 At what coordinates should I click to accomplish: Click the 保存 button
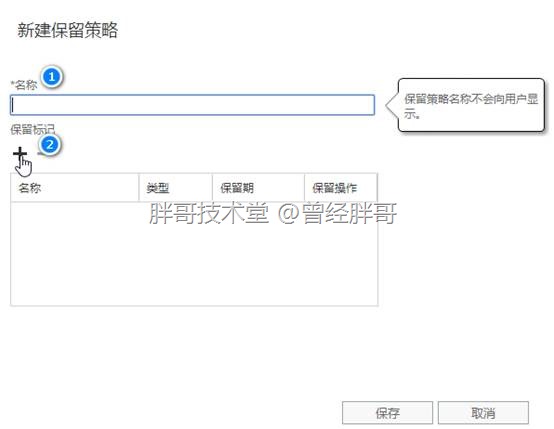point(387,413)
